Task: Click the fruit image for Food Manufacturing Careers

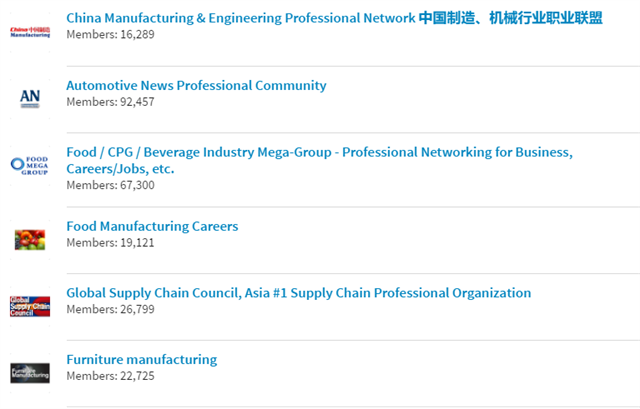Action: 30,240
